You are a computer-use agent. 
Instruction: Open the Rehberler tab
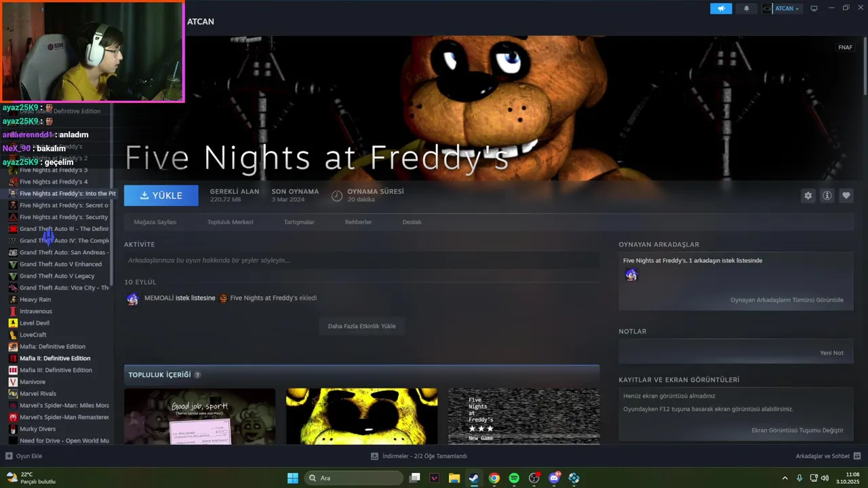coord(358,222)
